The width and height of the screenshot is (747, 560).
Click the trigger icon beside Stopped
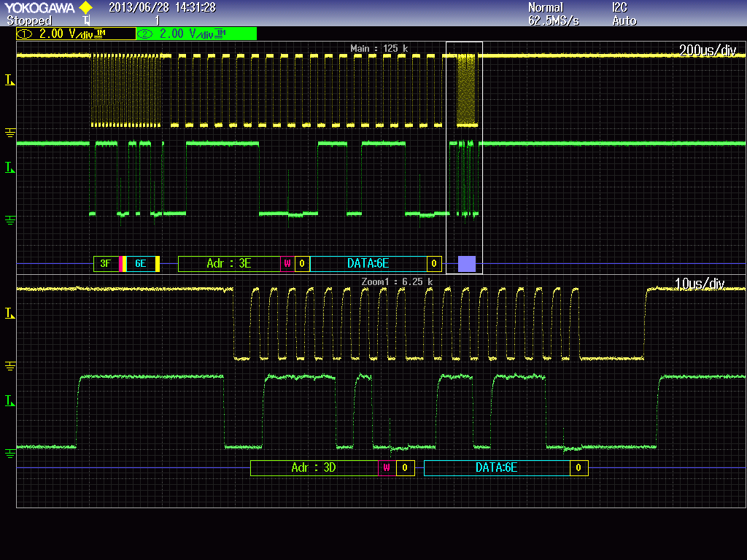(87, 20)
